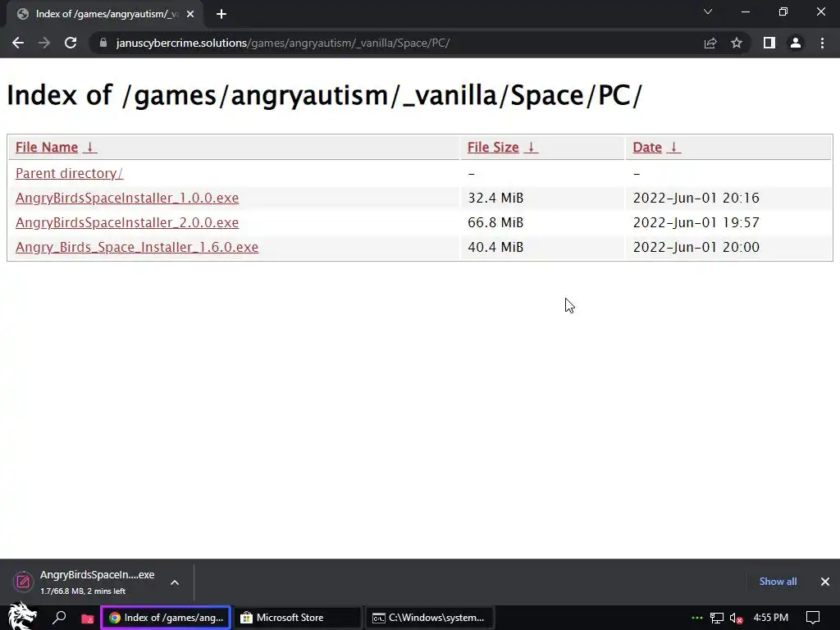This screenshot has width=840, height=630.
Task: Download Angry_Birds_Space_Installer_1.6.0.exe
Action: [x=137, y=248]
